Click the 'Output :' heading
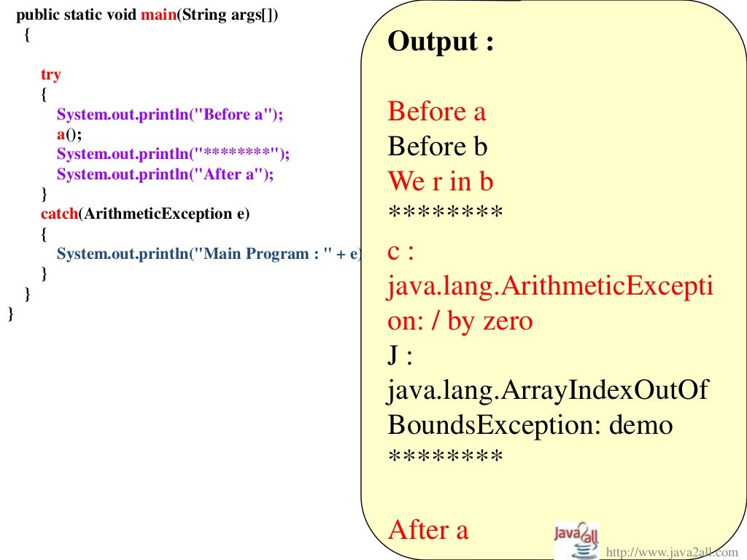 tap(441, 42)
